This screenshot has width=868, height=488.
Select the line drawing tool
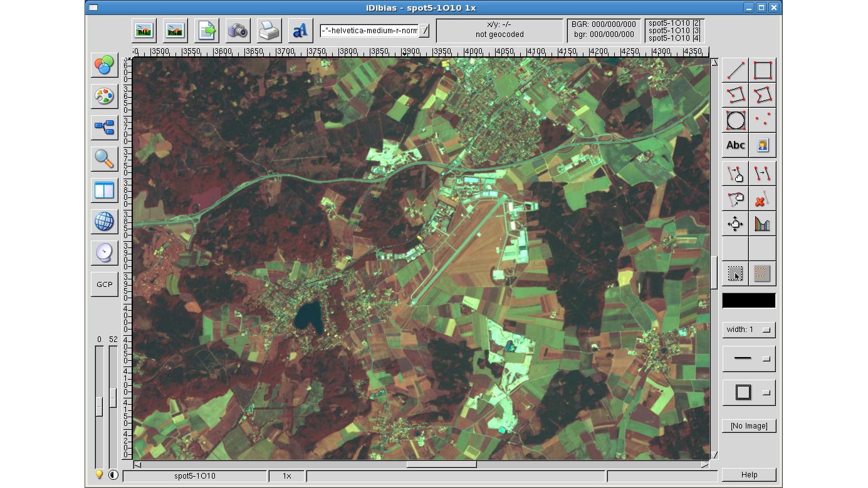click(736, 70)
